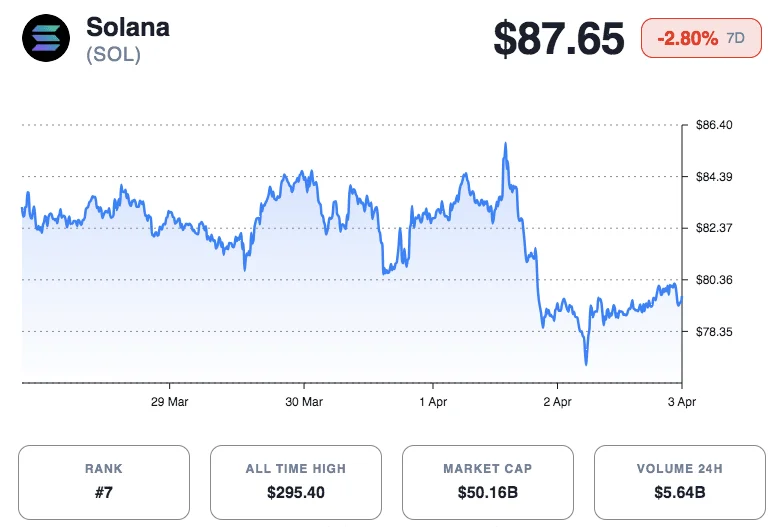The height and width of the screenshot is (527, 784).
Task: Click the Solana coin name heading
Action: (x=128, y=27)
